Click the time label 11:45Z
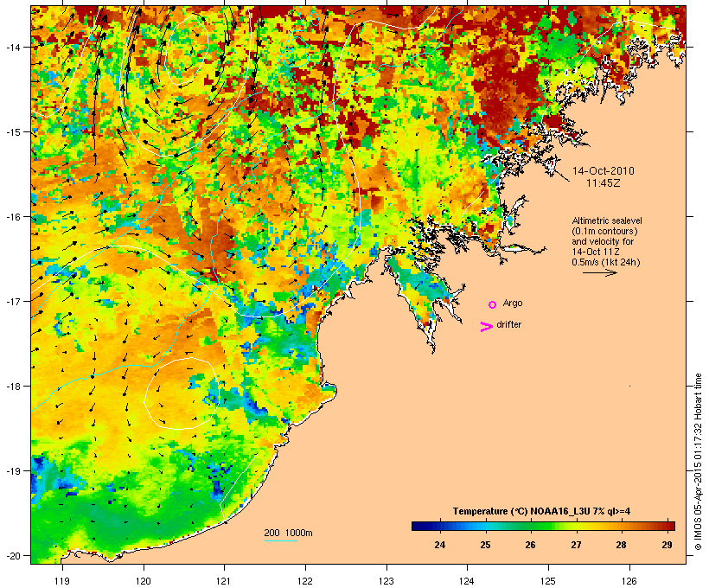709x588 pixels. pos(604,183)
